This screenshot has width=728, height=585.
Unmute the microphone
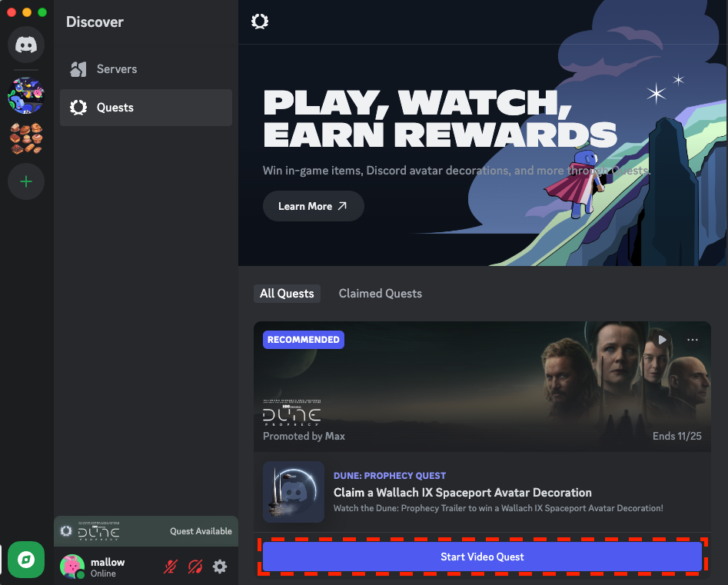coord(169,567)
